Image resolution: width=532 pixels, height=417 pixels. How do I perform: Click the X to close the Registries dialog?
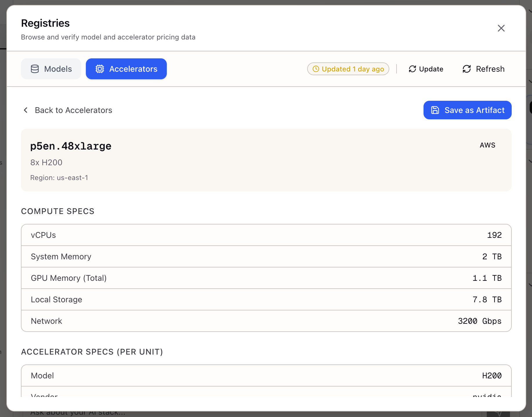click(x=501, y=28)
